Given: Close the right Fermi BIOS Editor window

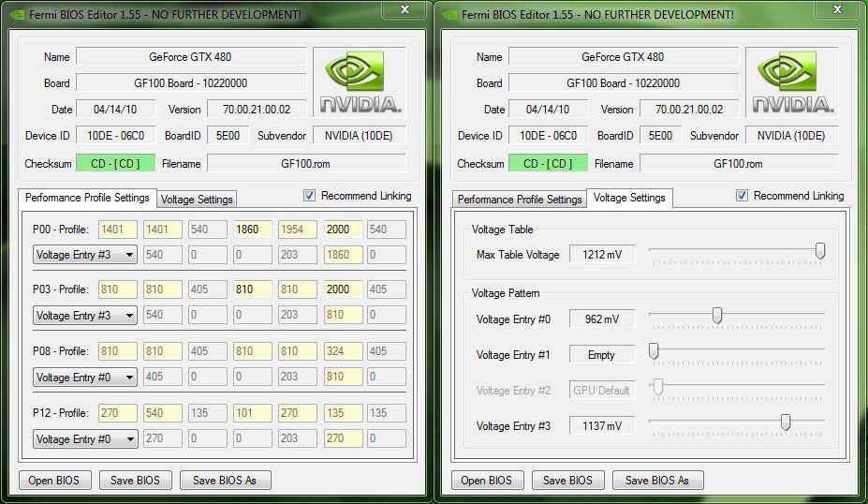Looking at the screenshot, I should 837,9.
